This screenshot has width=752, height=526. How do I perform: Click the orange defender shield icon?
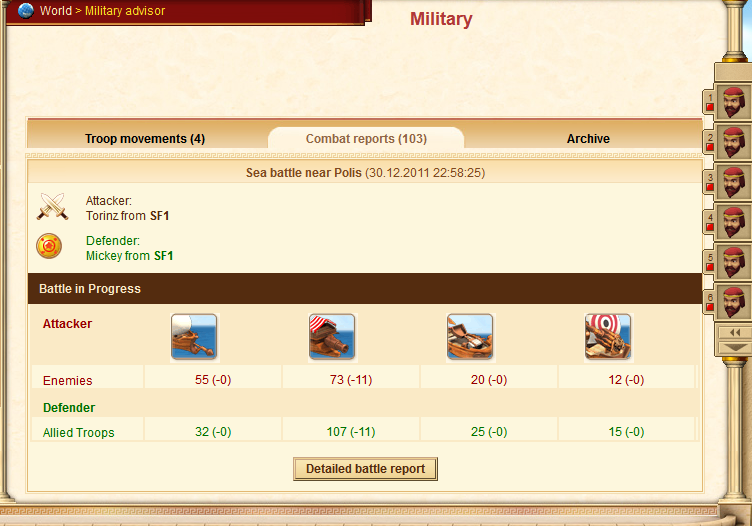[x=49, y=246]
